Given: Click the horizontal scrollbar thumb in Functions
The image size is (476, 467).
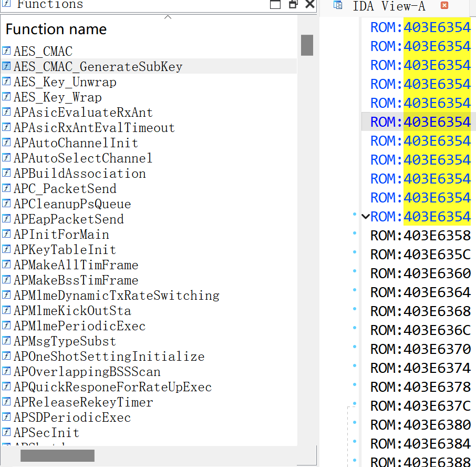Looking at the screenshot, I should point(57,455).
